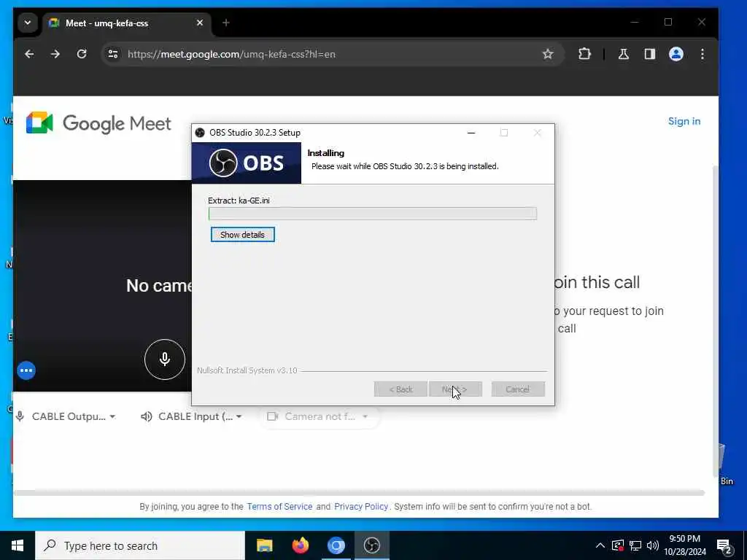The width and height of the screenshot is (747, 560).
Task: Open Firefox from the taskbar
Action: point(300,545)
